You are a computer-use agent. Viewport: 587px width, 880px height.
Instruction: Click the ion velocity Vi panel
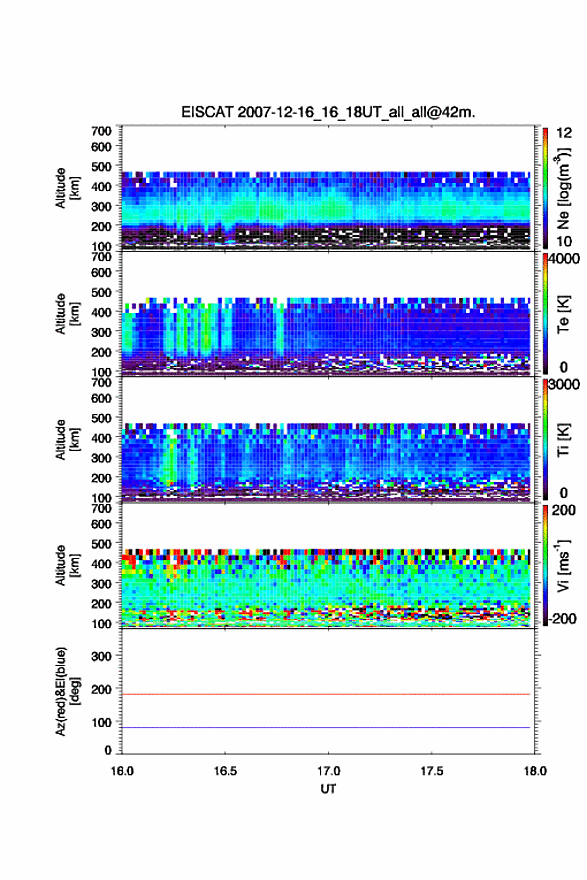tap(328, 565)
